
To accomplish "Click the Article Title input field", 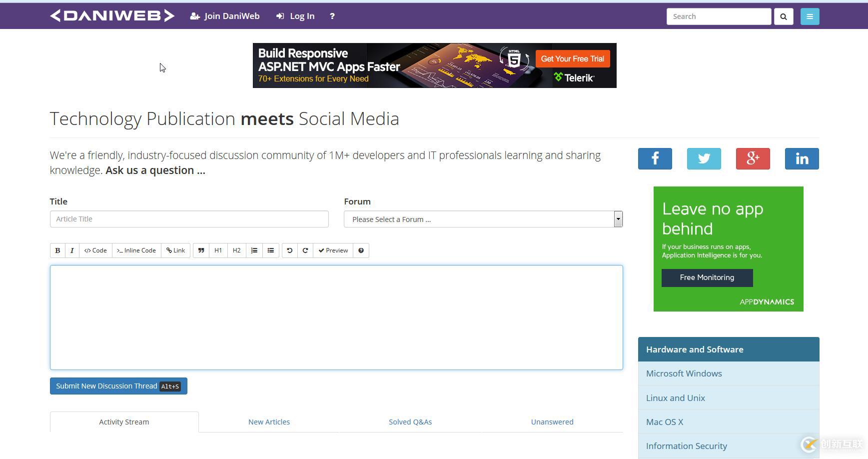I will coord(189,219).
